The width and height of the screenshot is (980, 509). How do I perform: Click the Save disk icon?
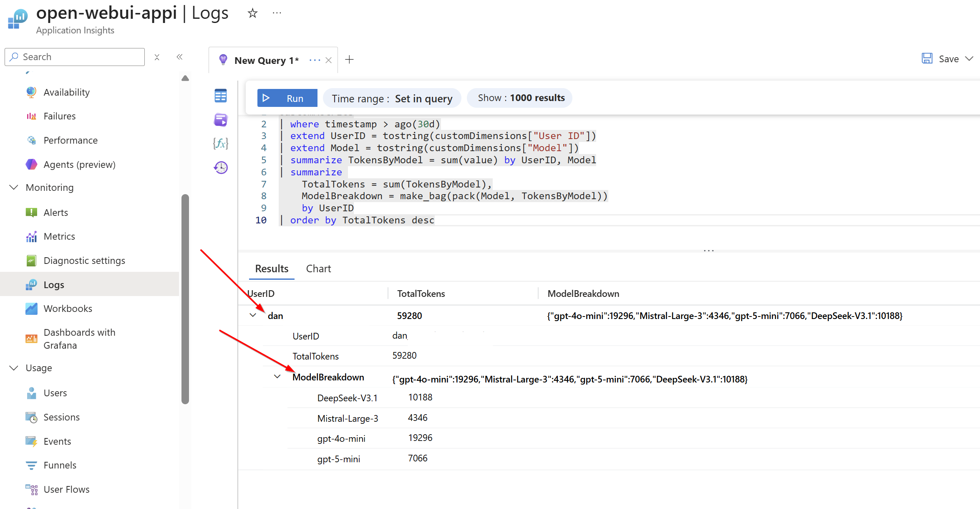point(927,58)
